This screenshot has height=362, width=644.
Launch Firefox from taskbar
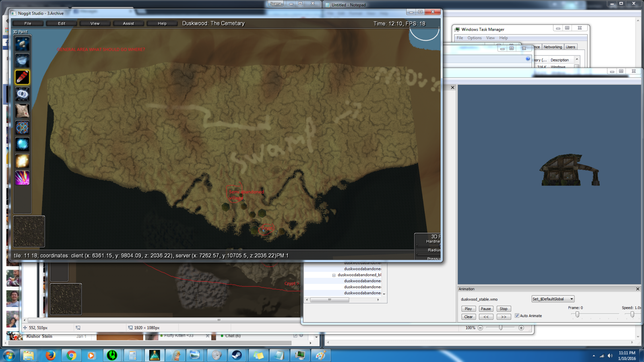(50, 356)
